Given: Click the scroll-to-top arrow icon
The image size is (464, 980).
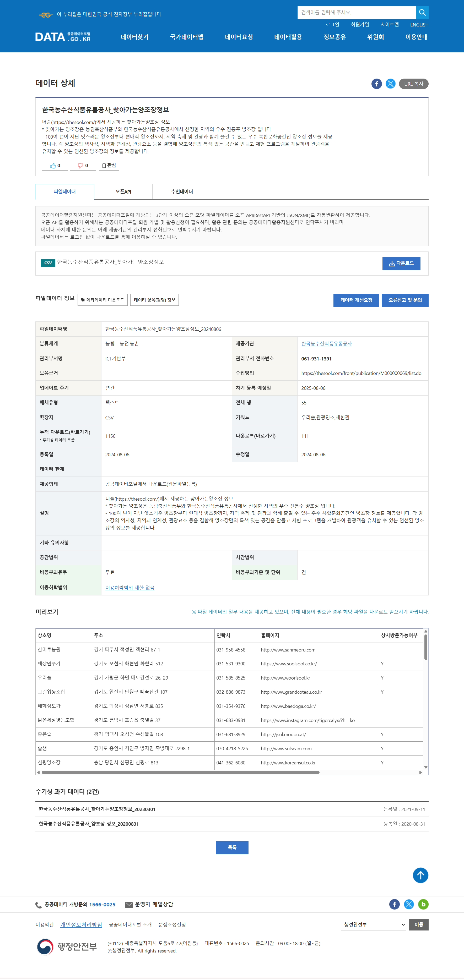Looking at the screenshot, I should coord(420,875).
